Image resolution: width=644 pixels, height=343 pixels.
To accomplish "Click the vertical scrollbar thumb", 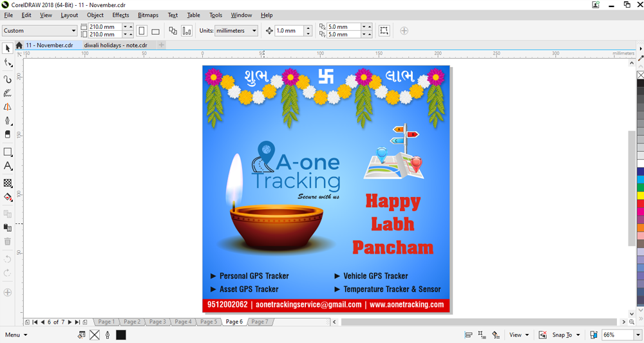I will [632, 189].
